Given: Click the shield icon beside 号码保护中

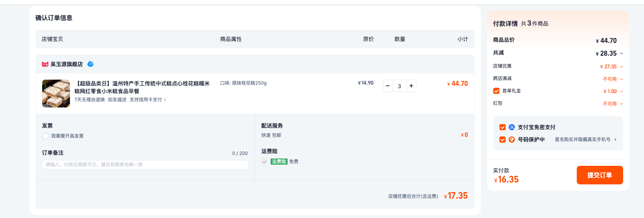Looking at the screenshot, I should pyautogui.click(x=512, y=140).
